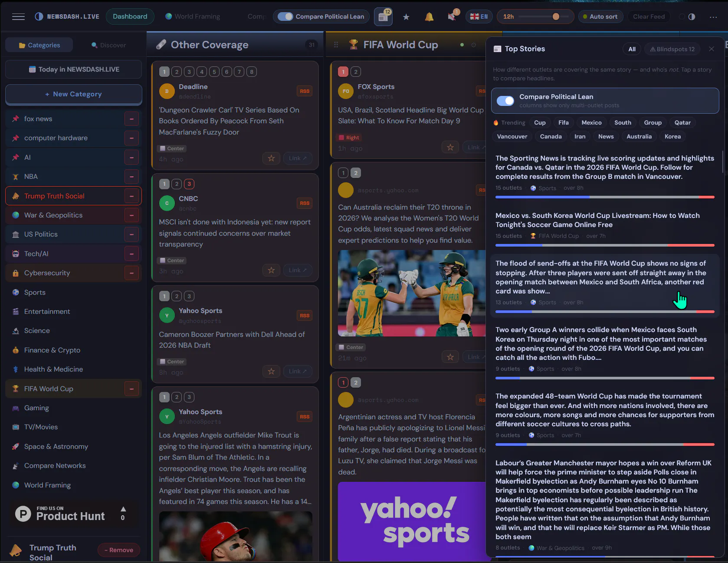
Task: Click the CNBC source avatar
Action: coord(167,203)
